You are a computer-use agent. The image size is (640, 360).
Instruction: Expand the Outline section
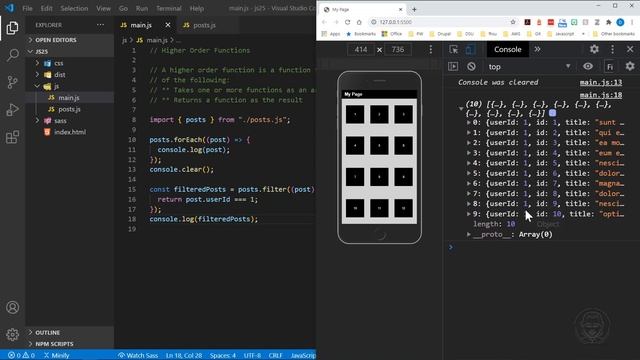click(47, 332)
